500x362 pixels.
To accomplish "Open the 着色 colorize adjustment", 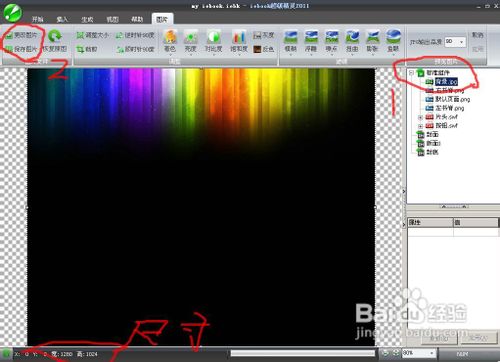I will [170, 41].
